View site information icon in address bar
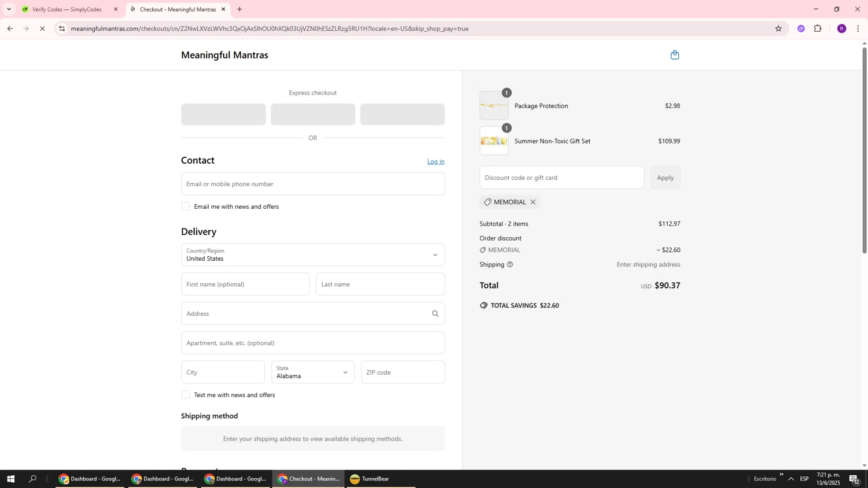Screen dimensions: 868x488 tap(62, 28)
